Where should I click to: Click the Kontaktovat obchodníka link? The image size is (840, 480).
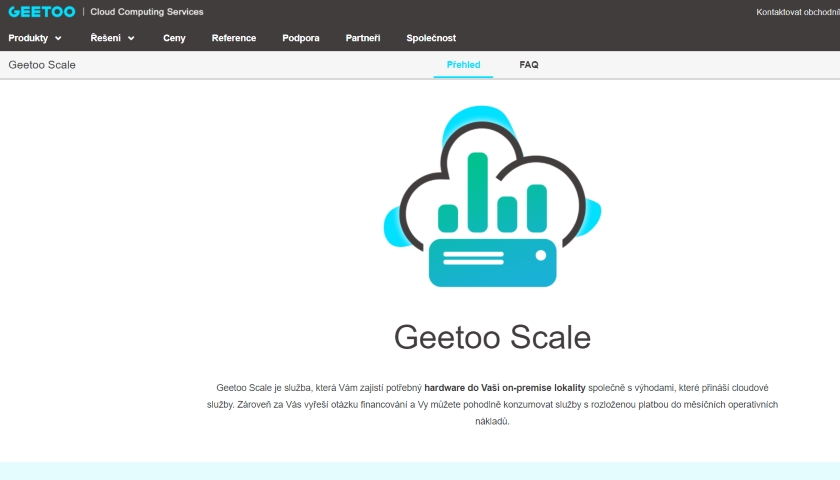(798, 12)
